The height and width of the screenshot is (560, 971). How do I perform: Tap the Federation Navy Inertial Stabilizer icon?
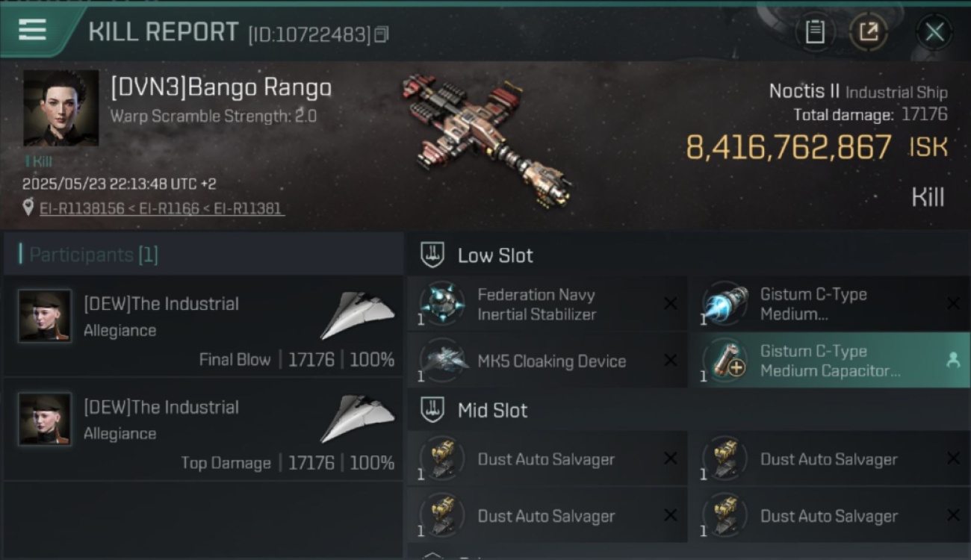(442, 304)
